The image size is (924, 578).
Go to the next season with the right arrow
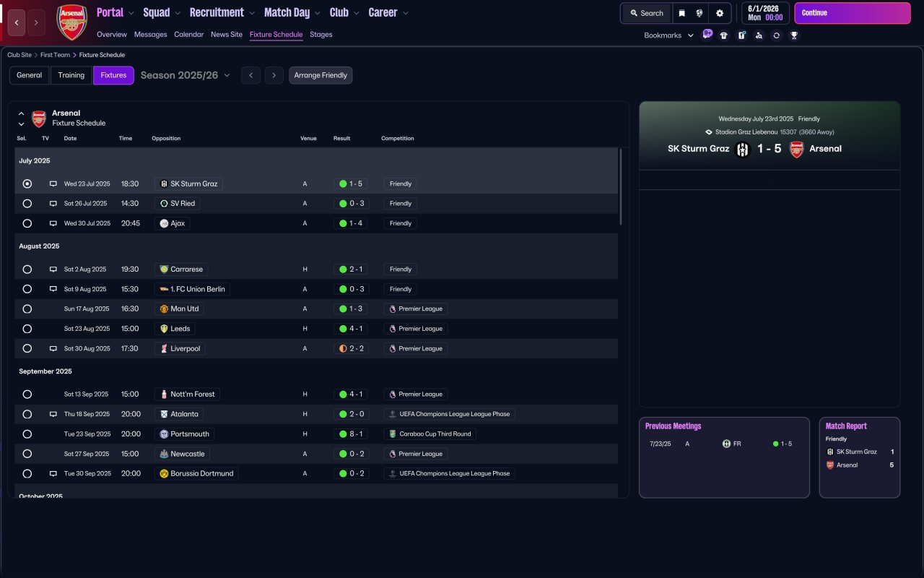(274, 75)
